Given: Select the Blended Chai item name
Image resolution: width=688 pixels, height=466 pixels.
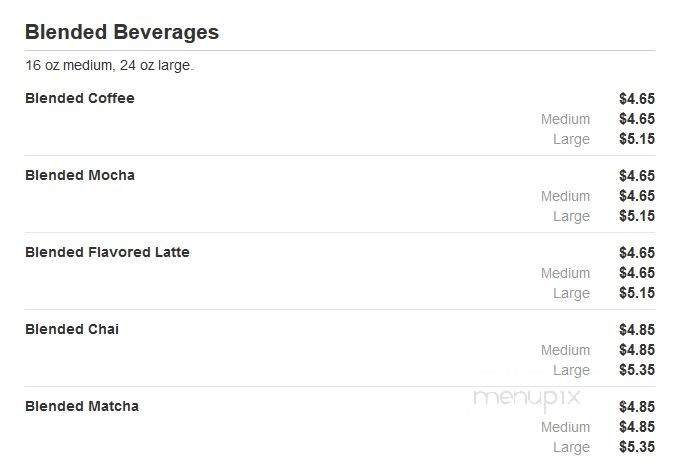Looking at the screenshot, I should pos(71,329).
